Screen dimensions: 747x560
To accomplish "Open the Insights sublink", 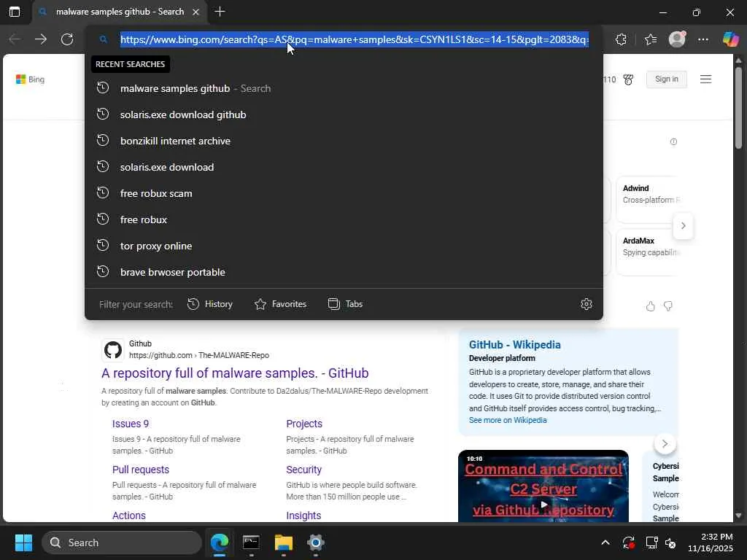I will point(303,516).
